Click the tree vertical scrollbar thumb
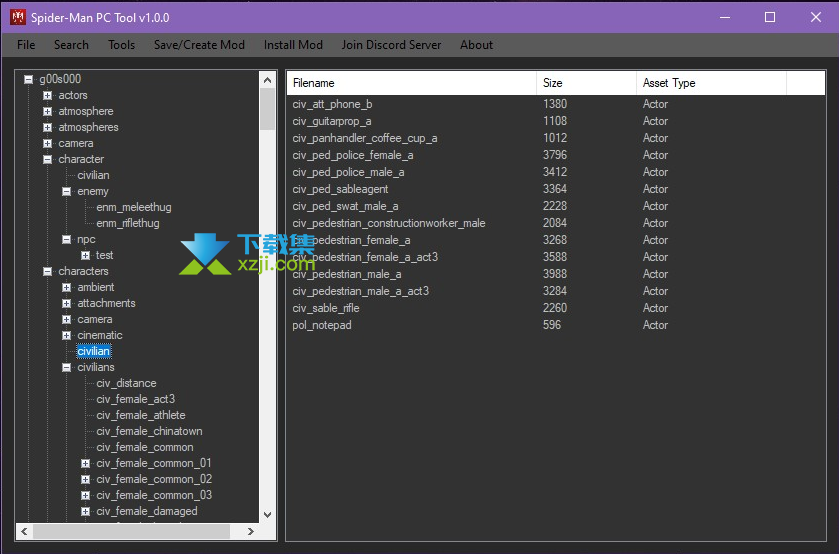The width and height of the screenshot is (839, 554). click(x=268, y=109)
